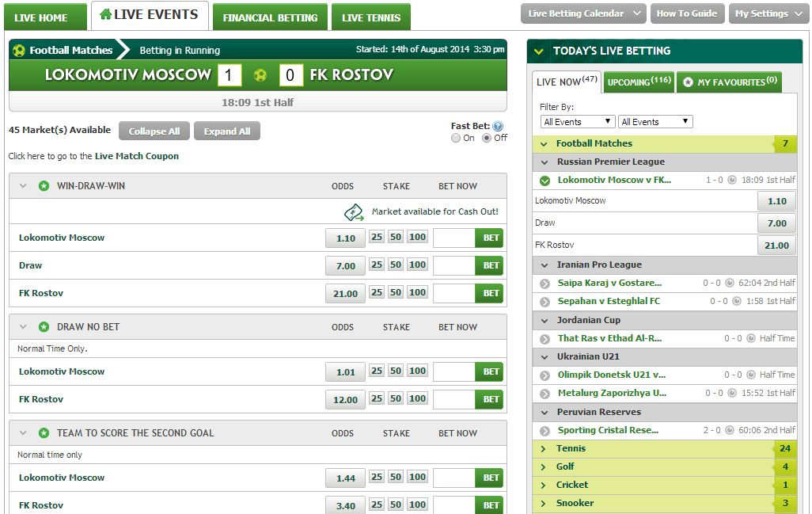Viewport: 812px width, 514px height.
Task: Select 1.01 odds for Lokomotiv Moscow Draw No Bet
Action: coord(345,372)
